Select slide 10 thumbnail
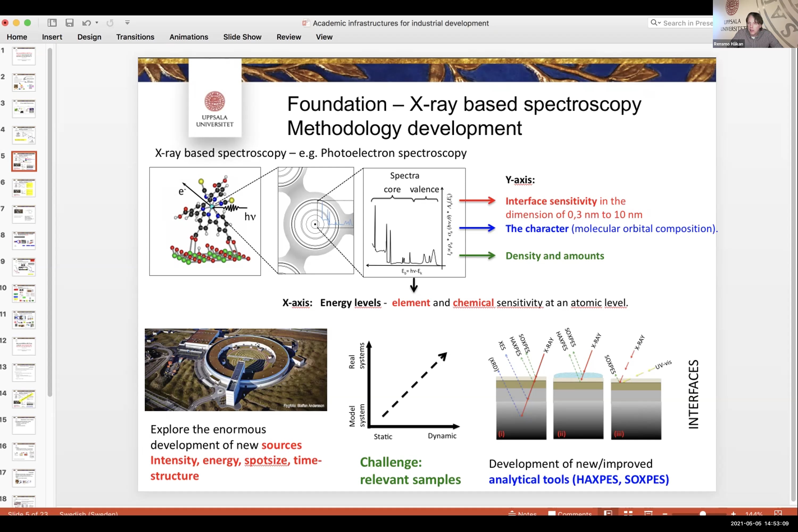798x532 pixels. [x=24, y=293]
